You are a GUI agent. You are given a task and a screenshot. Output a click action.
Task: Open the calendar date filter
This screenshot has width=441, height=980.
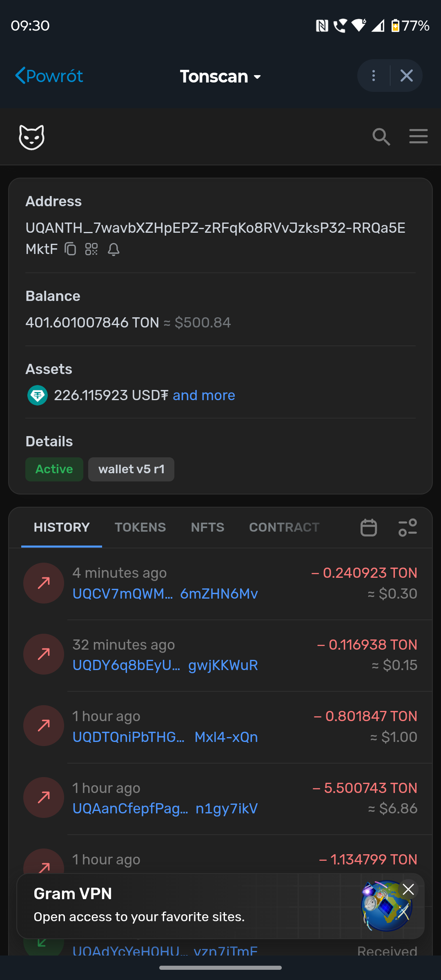368,528
